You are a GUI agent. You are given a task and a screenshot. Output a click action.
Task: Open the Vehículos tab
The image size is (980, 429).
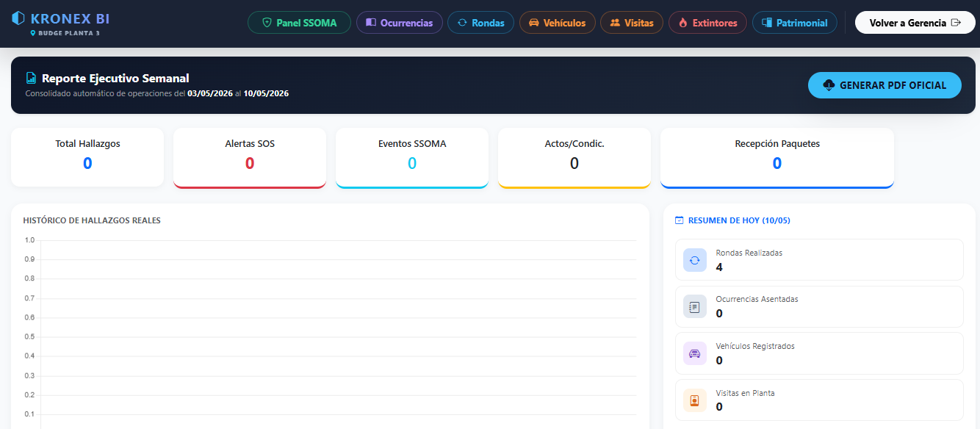tap(558, 23)
